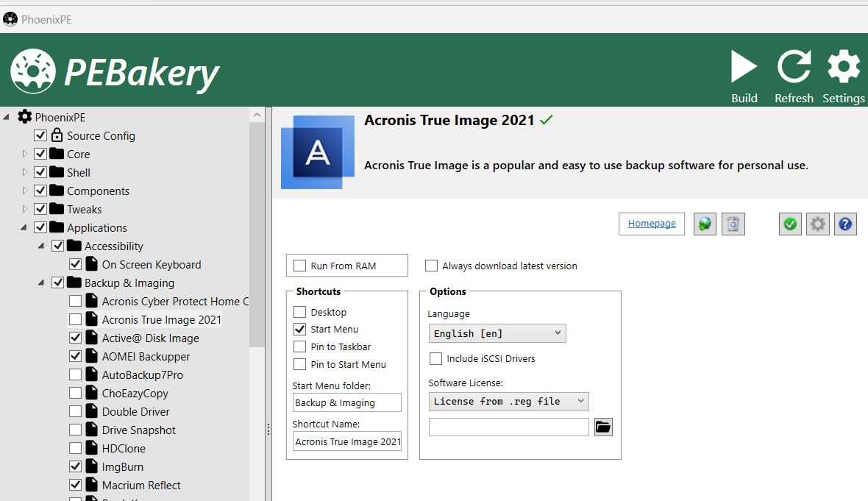The image size is (868, 501).
Task: Expand the Core folder in tree
Action: pos(25,154)
